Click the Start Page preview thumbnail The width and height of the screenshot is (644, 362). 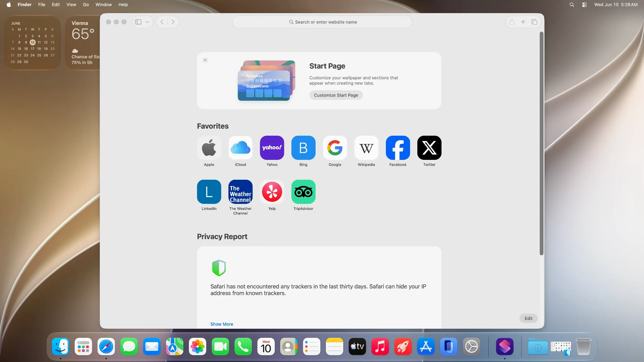pos(266,80)
